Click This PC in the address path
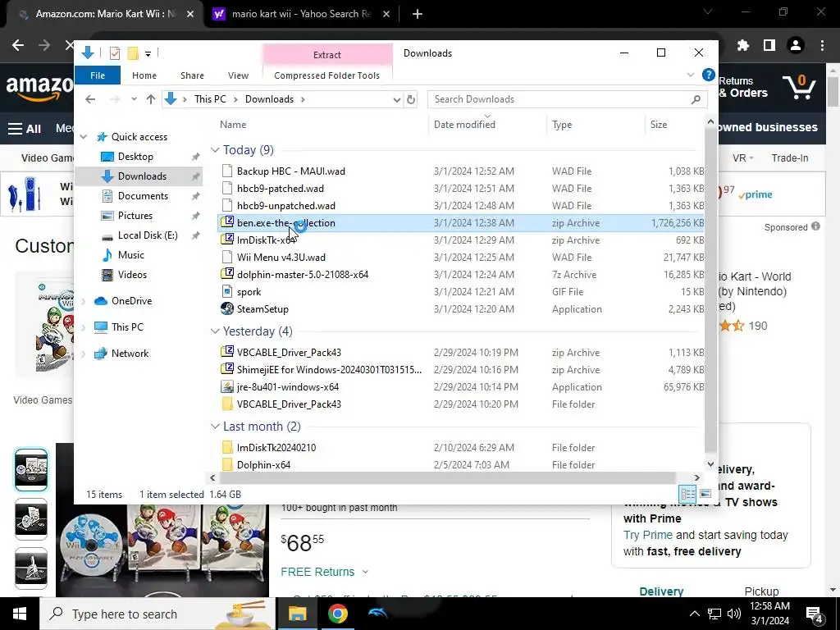The width and height of the screenshot is (840, 630). point(210,99)
